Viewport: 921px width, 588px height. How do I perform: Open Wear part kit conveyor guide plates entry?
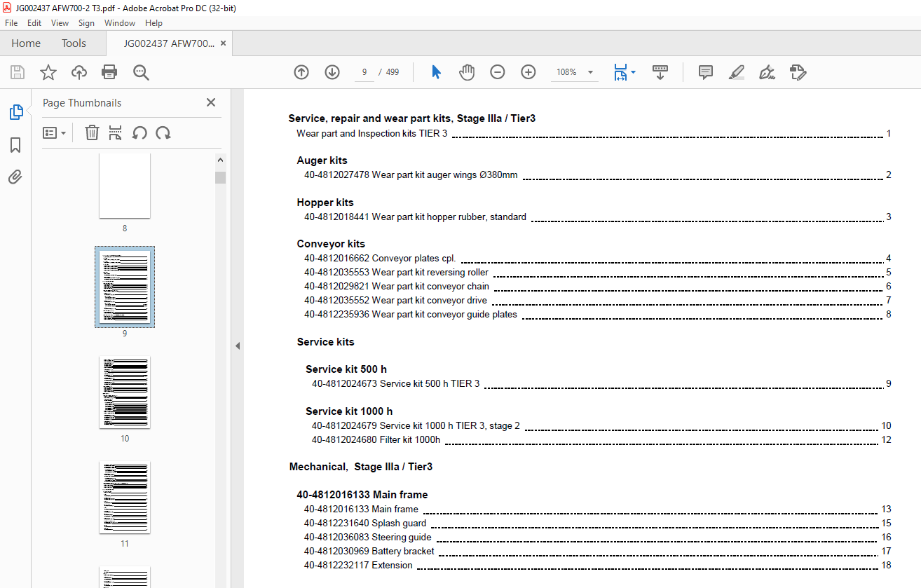pyautogui.click(x=597, y=315)
